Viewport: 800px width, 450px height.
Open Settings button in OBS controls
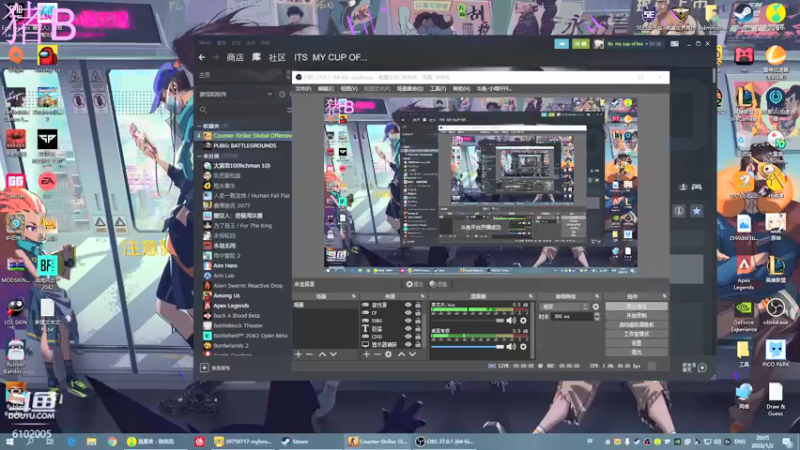pyautogui.click(x=636, y=343)
